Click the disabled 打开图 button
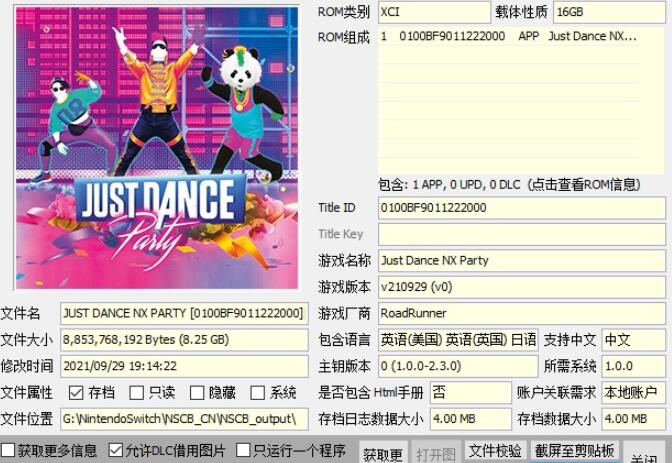The image size is (672, 463). pyautogui.click(x=436, y=453)
